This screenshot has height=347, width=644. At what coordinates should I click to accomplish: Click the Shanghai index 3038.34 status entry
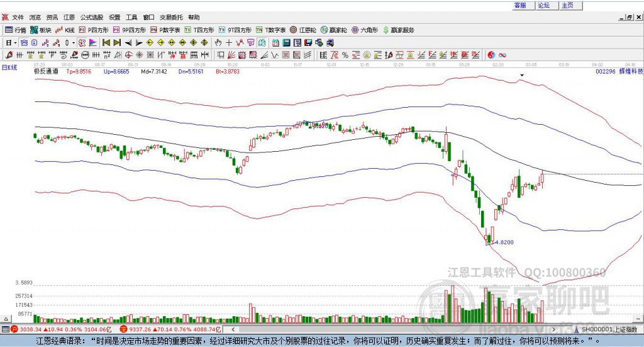coord(61,329)
